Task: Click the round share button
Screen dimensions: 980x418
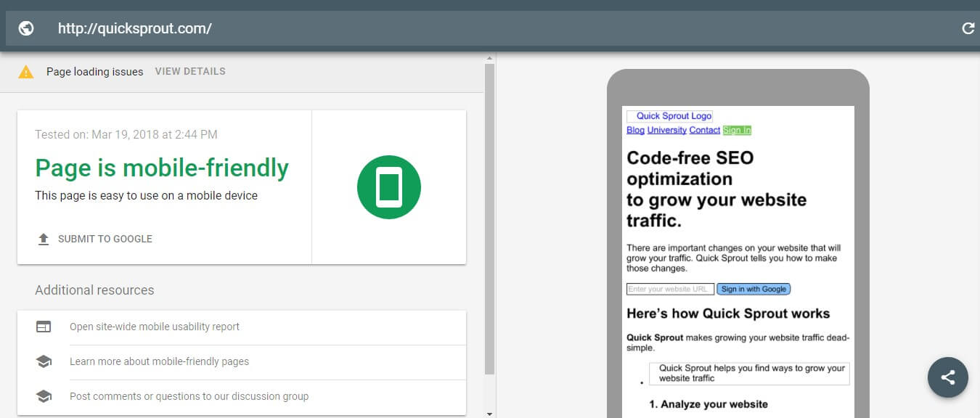Action: click(948, 377)
